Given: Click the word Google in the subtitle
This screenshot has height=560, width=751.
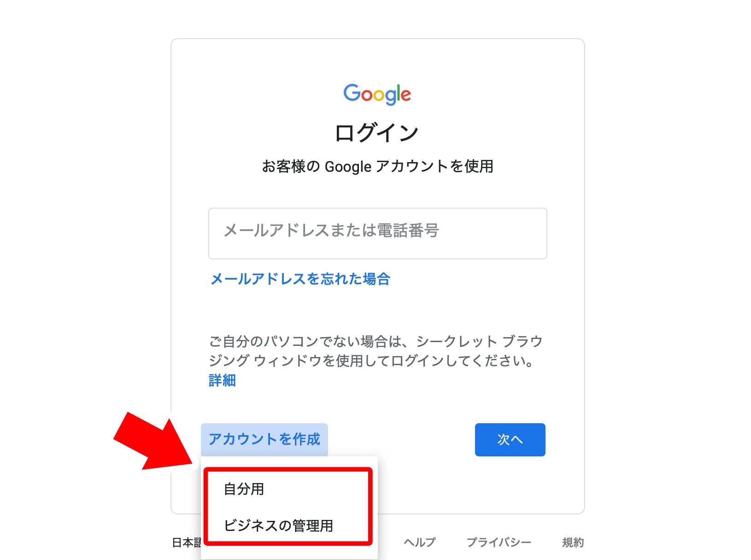Looking at the screenshot, I should click(x=348, y=167).
